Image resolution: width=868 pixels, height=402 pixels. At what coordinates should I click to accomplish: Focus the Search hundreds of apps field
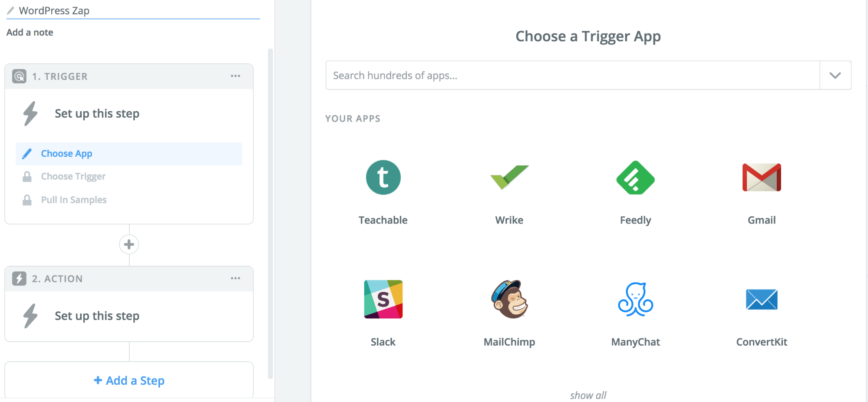pyautogui.click(x=573, y=76)
